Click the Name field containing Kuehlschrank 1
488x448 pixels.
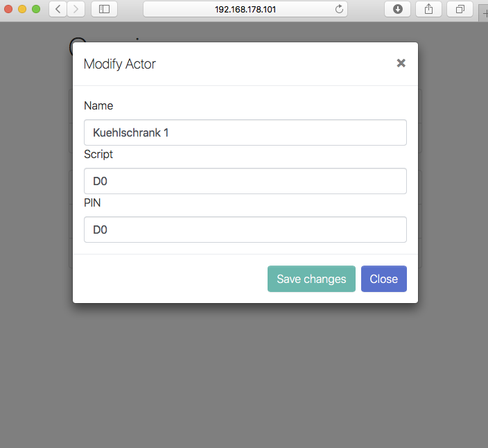click(x=245, y=132)
